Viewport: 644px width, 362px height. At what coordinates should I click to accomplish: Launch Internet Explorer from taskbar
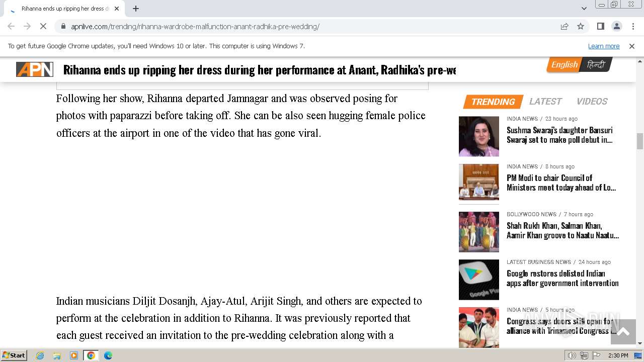[40, 355]
